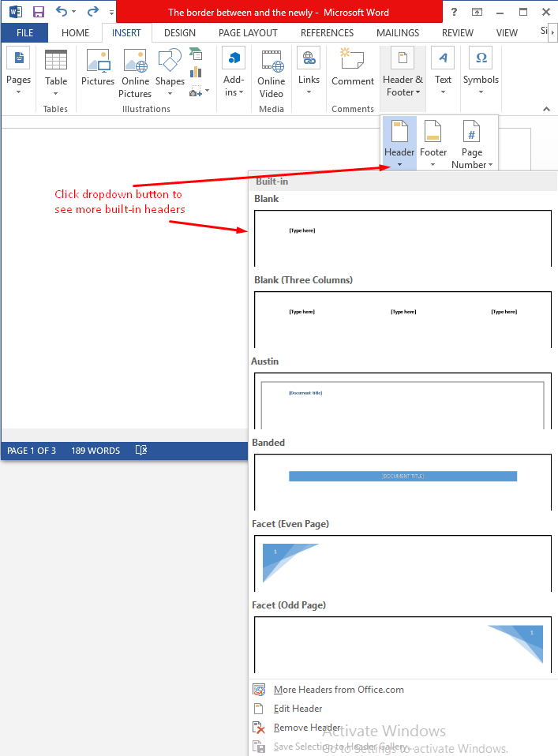558x756 pixels.
Task: Expand the Pages dropdown arrow
Action: (x=19, y=92)
